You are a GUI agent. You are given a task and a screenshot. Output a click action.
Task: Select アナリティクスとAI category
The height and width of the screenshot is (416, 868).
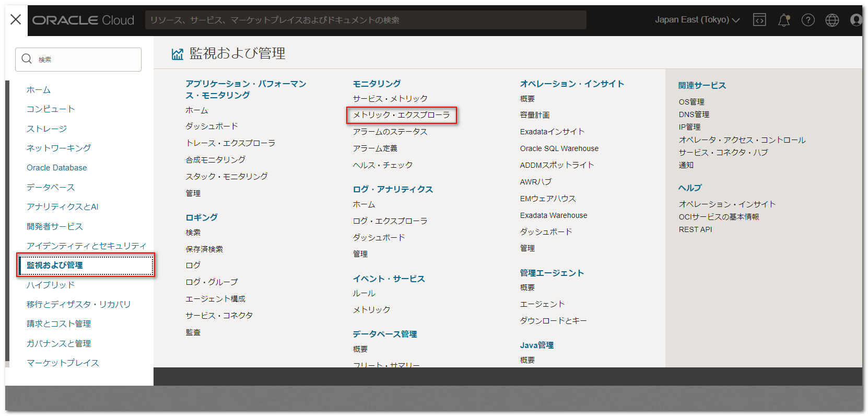point(63,206)
